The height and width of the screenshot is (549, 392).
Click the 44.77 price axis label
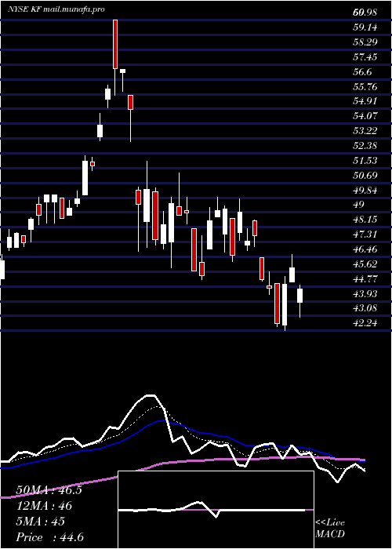click(x=365, y=279)
